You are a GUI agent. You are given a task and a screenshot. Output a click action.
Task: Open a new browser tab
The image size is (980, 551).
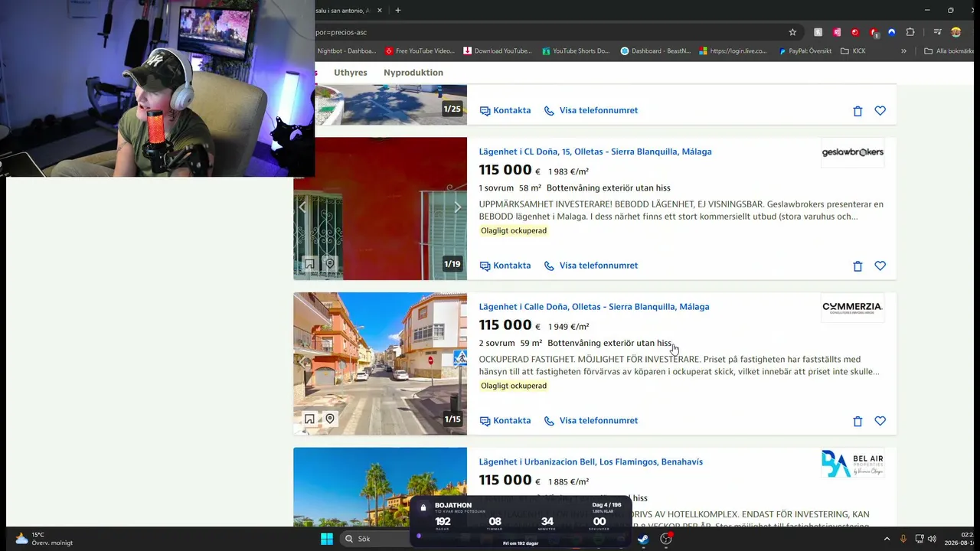(x=397, y=11)
